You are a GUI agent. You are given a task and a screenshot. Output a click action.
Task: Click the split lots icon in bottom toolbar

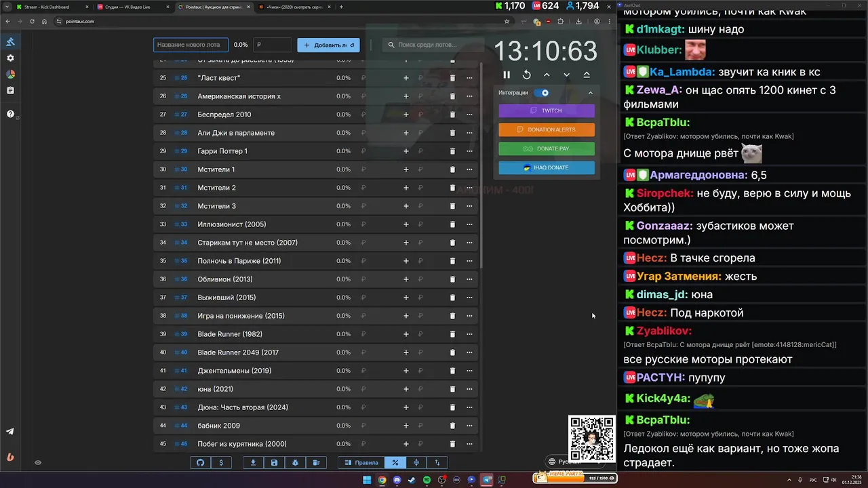coord(416,462)
